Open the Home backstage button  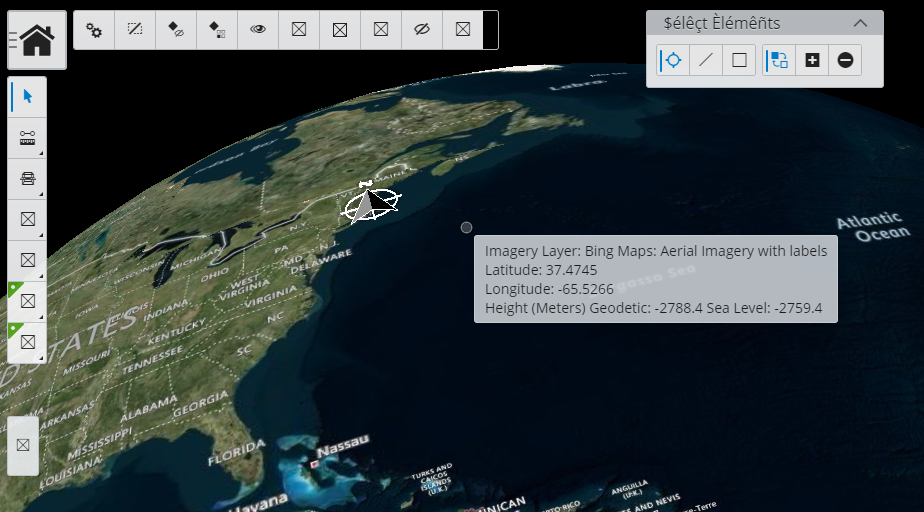(x=37, y=39)
